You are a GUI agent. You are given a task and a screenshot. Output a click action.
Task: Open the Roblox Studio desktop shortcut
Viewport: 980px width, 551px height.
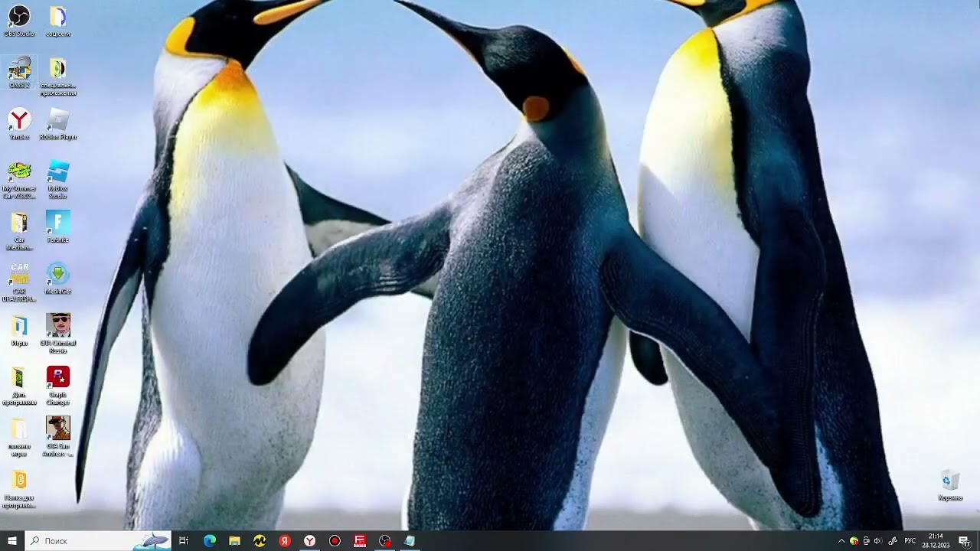tap(58, 180)
